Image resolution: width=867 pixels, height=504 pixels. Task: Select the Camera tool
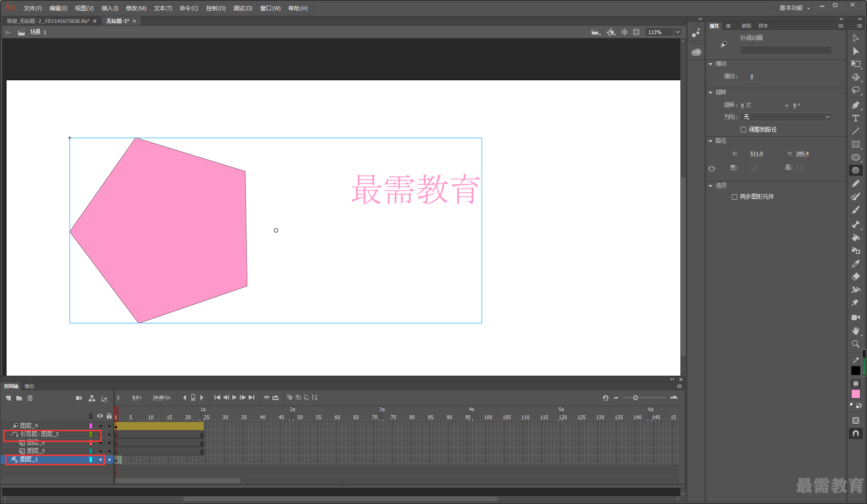(x=855, y=317)
